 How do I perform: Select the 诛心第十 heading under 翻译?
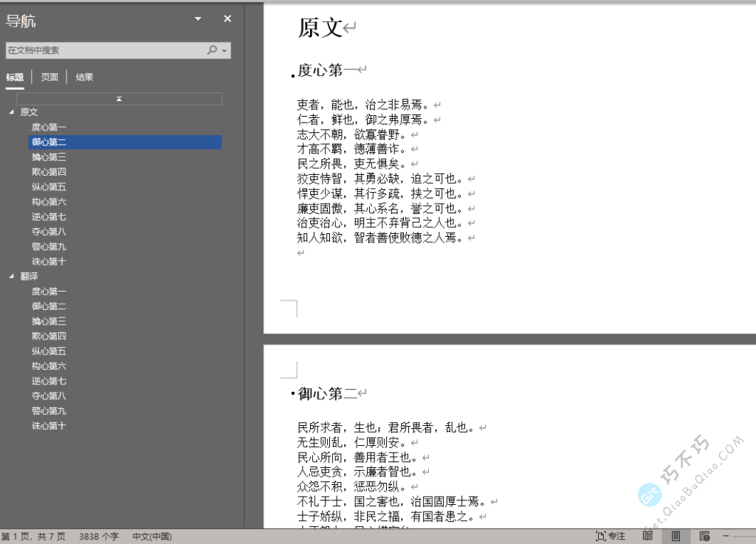tap(49, 425)
